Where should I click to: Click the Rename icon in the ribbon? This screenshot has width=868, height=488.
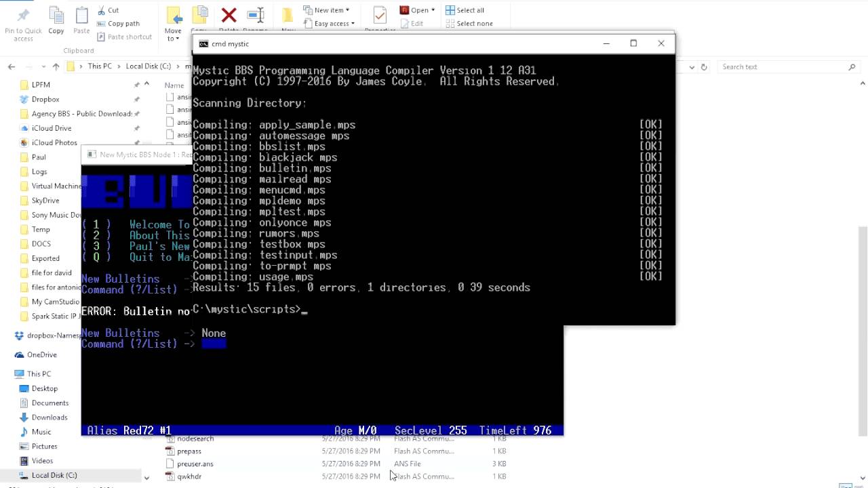(x=256, y=15)
